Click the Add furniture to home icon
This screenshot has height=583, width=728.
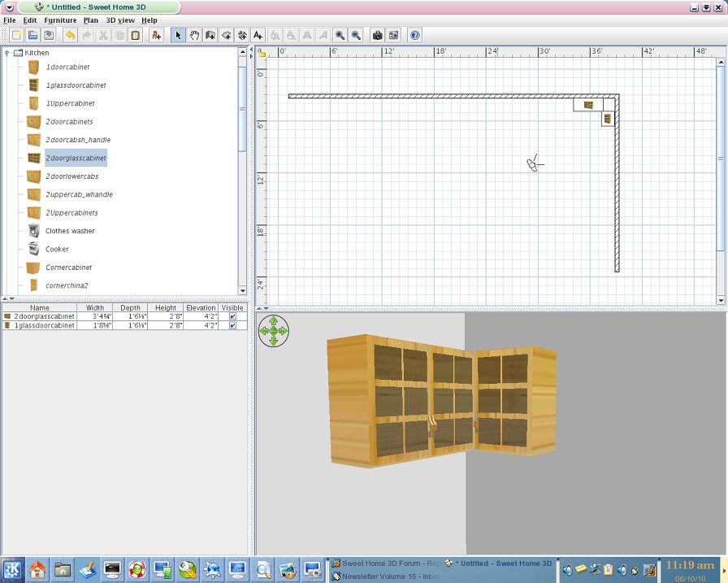(x=157, y=36)
